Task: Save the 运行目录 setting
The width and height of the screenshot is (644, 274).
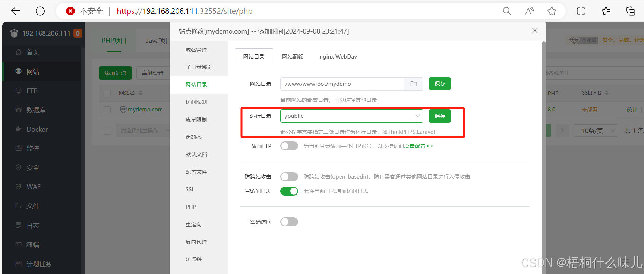Action: click(x=440, y=116)
